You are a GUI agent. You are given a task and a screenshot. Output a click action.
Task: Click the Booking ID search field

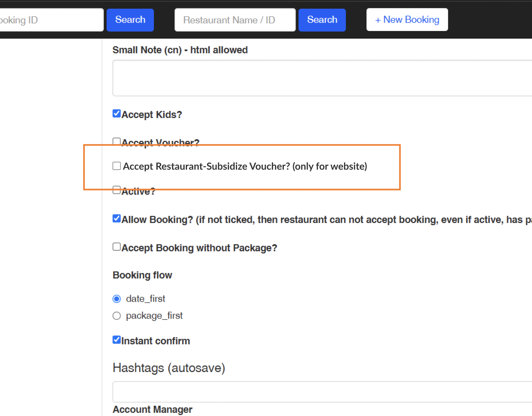pos(51,20)
